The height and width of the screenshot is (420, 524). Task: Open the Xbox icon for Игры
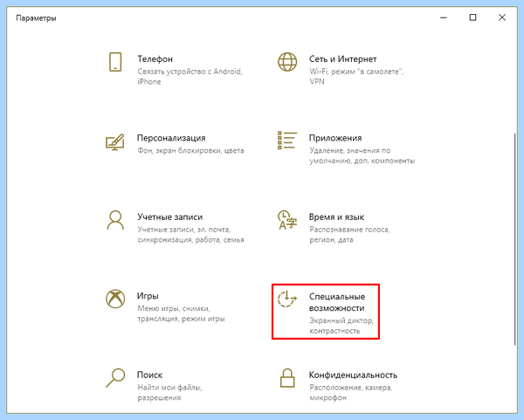tap(115, 299)
